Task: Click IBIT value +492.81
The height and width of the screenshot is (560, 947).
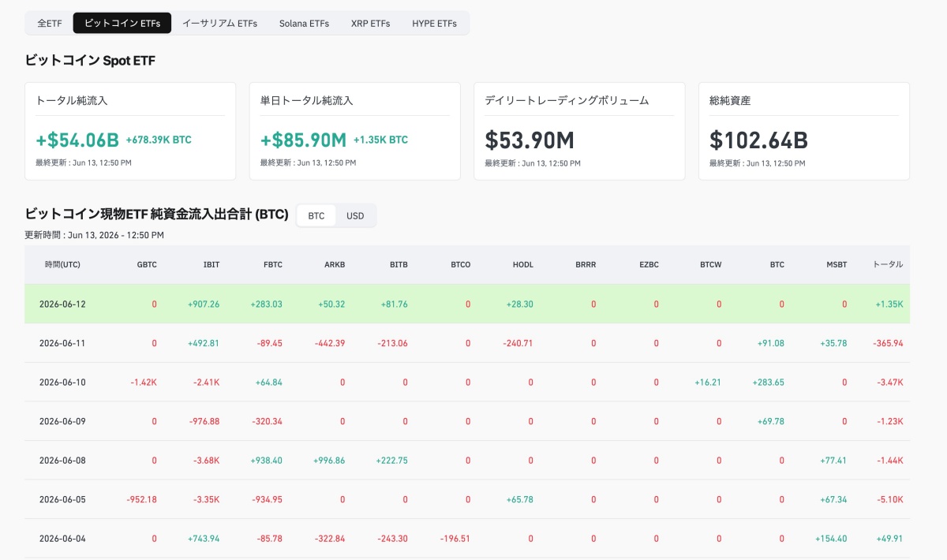Action: pos(204,343)
